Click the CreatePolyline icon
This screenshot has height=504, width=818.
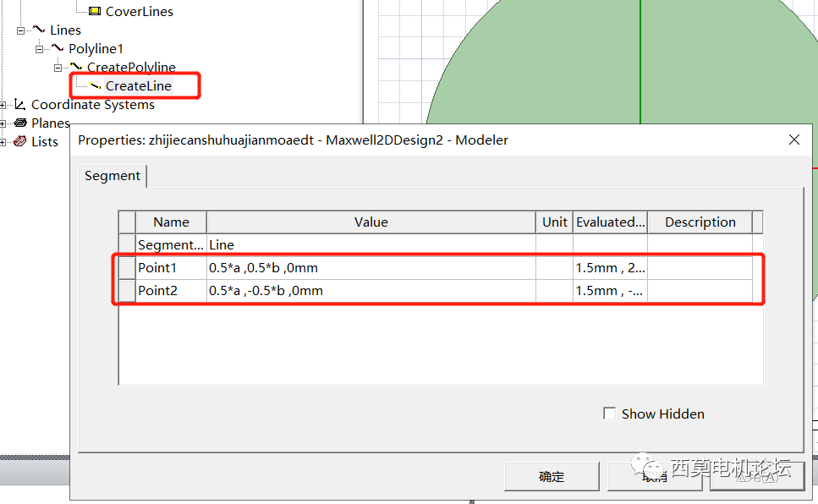[76, 66]
